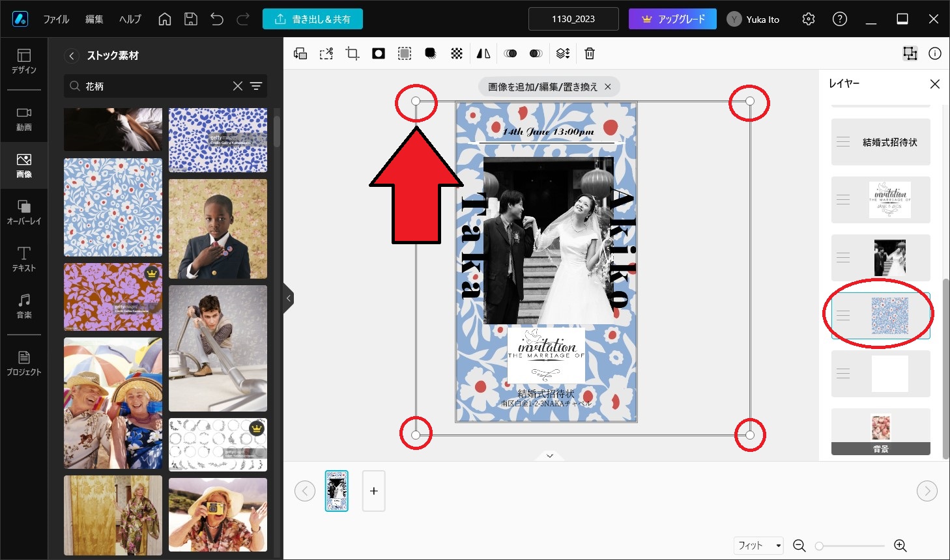This screenshot has height=560, width=950.
Task: Open the フィット zoom dropdown
Action: (x=758, y=546)
